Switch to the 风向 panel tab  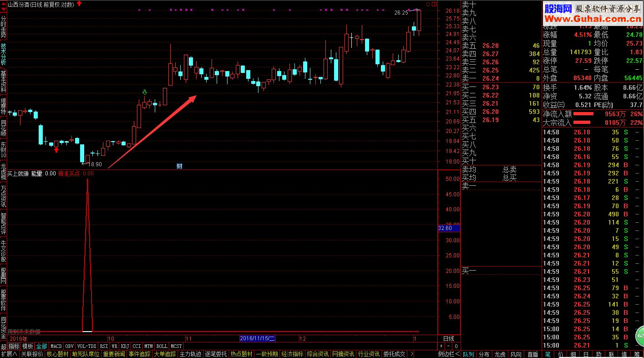[516, 354]
